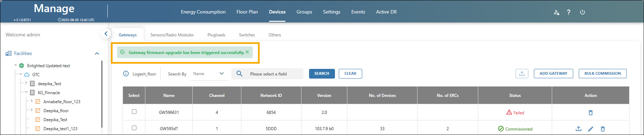This screenshot has width=644, height=135.
Task: Switch to the Switches tab
Action: 247,35
